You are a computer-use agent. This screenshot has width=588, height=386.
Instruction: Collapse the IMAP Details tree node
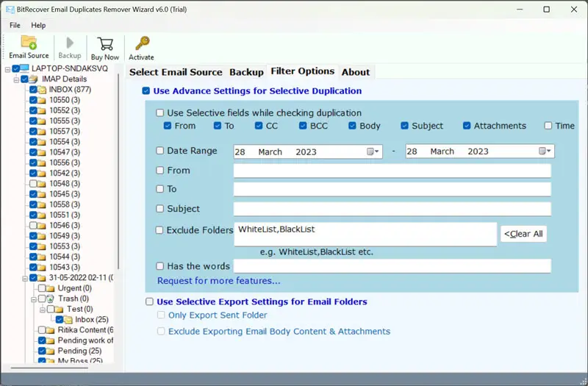click(15, 79)
